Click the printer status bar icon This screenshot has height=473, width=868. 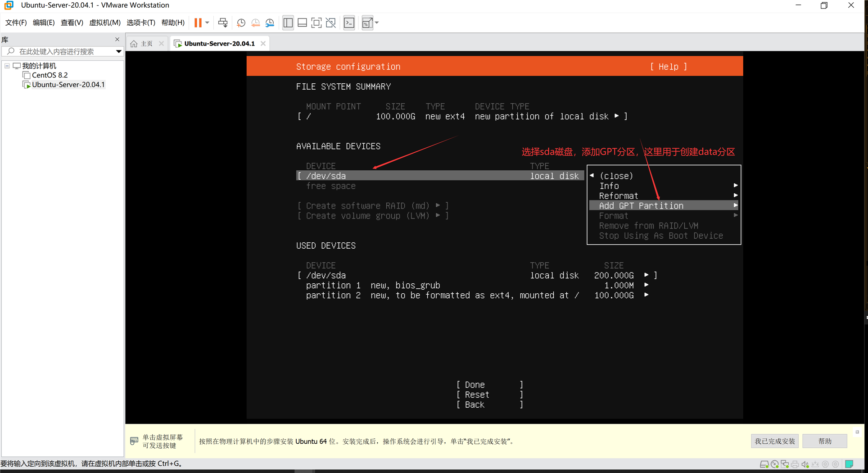click(795, 464)
